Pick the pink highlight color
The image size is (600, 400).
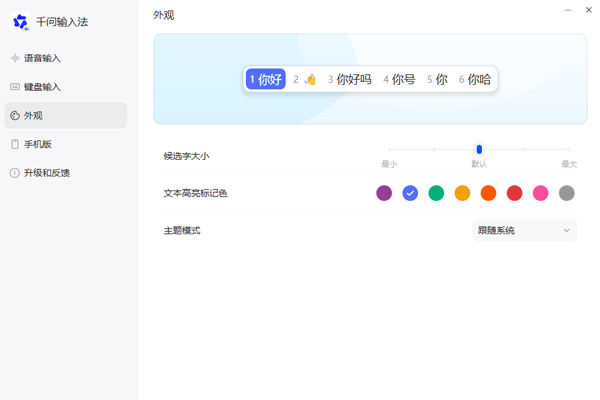540,193
